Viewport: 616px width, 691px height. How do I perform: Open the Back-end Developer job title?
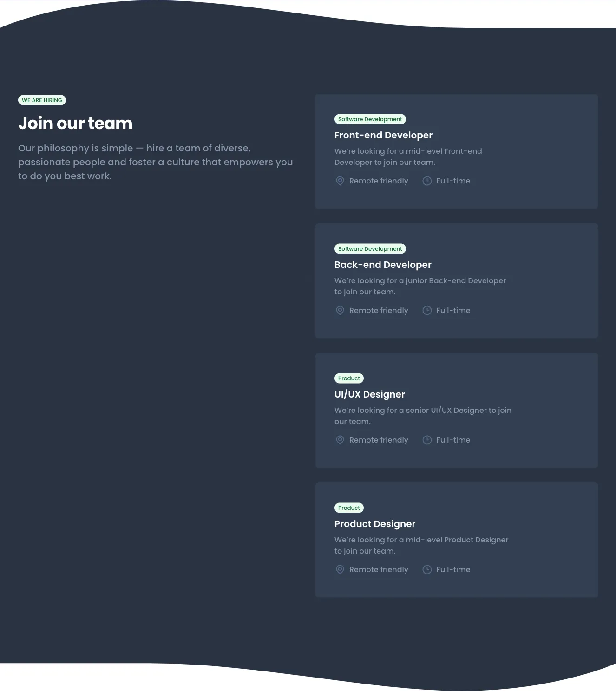383,265
